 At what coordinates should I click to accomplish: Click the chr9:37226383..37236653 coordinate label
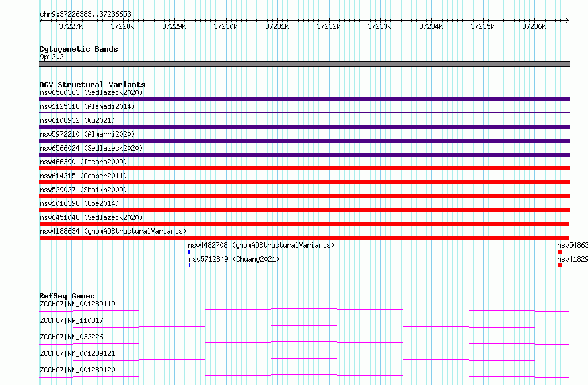[x=85, y=14]
